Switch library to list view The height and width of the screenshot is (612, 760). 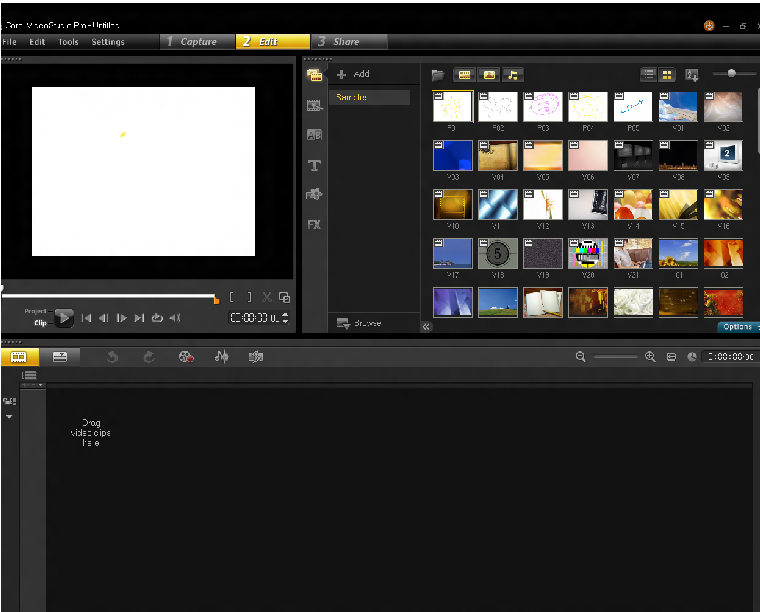649,75
